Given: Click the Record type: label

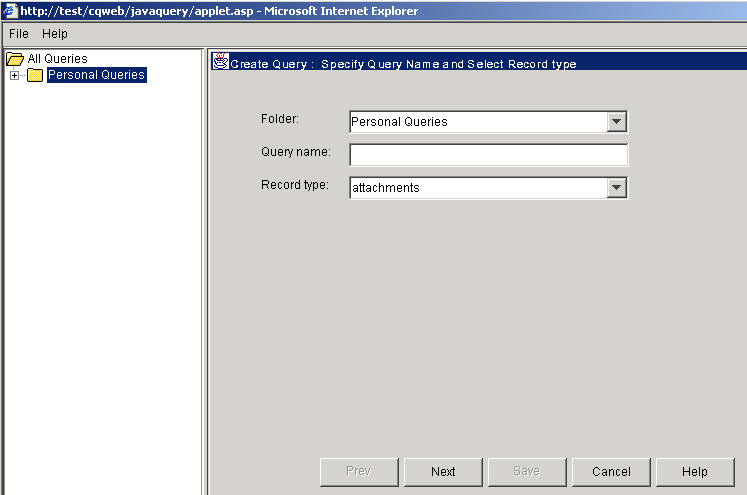Looking at the screenshot, I should [x=294, y=185].
